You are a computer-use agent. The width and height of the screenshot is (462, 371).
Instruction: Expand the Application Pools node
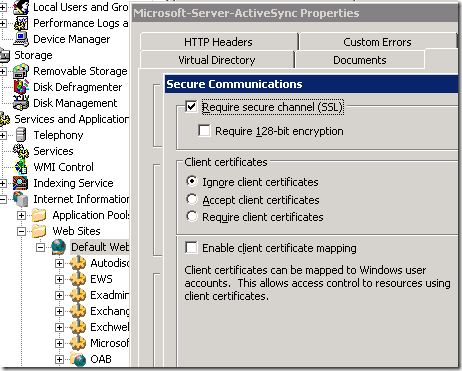click(21, 215)
